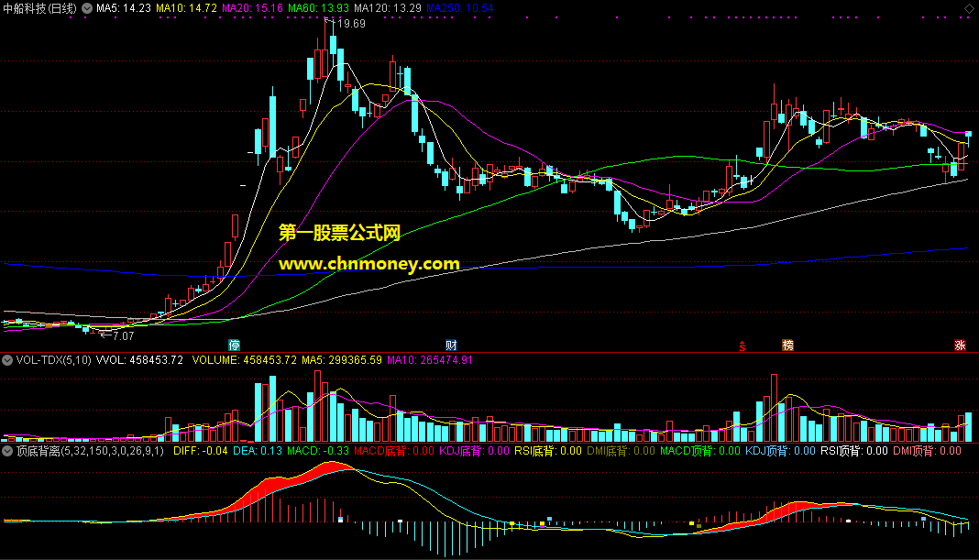Viewport: 979px width, 560px height.
Task: Click the DEA: 0.13 value
Action: [258, 451]
